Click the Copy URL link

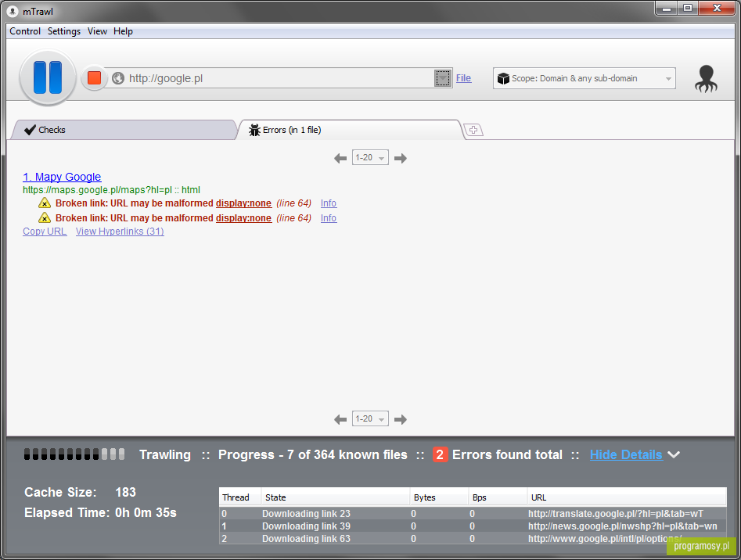point(45,232)
